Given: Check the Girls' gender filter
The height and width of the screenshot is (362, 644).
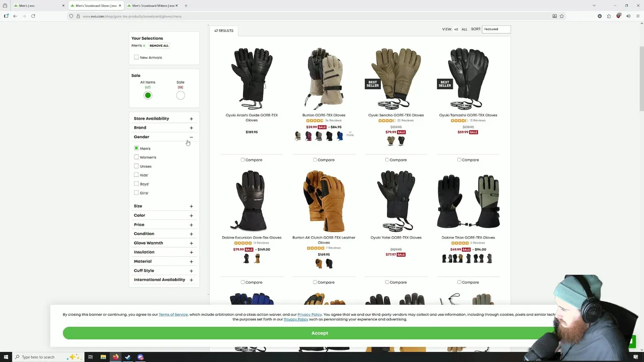Looking at the screenshot, I should coord(136,193).
